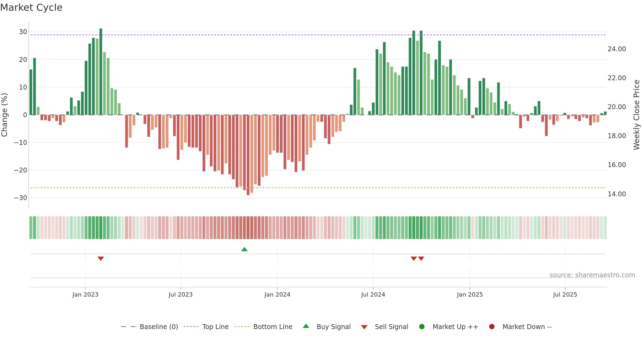Click the green Buy Signal triangle marker
The image size is (644, 362).
coord(244,249)
